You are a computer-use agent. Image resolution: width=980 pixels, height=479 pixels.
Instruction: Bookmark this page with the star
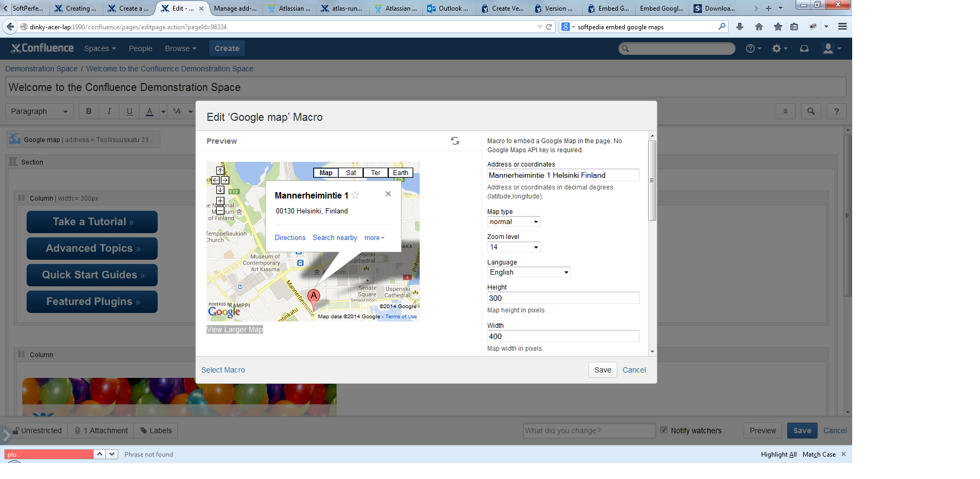point(778,27)
